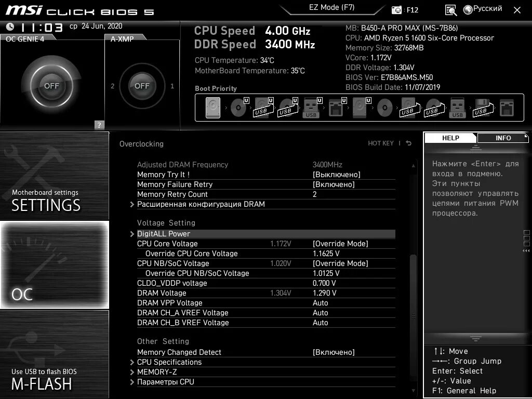Edit Override CPU Core Voltage 1.1625 V
This screenshot has height=399, width=532.
[x=326, y=254]
